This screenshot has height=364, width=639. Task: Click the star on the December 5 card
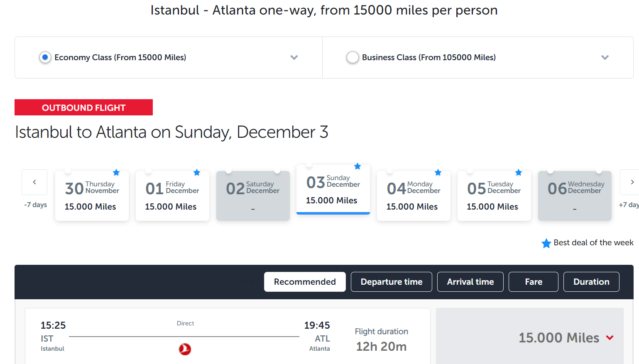[519, 173]
